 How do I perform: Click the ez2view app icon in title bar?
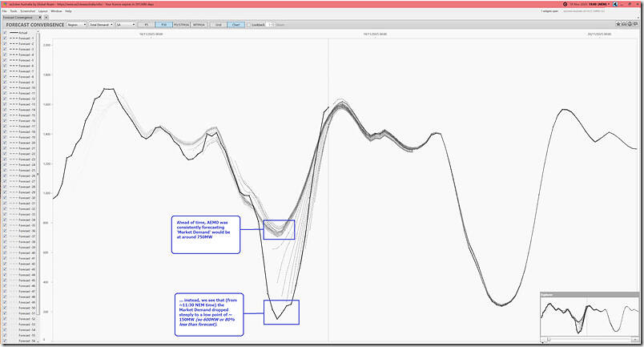click(6, 4)
